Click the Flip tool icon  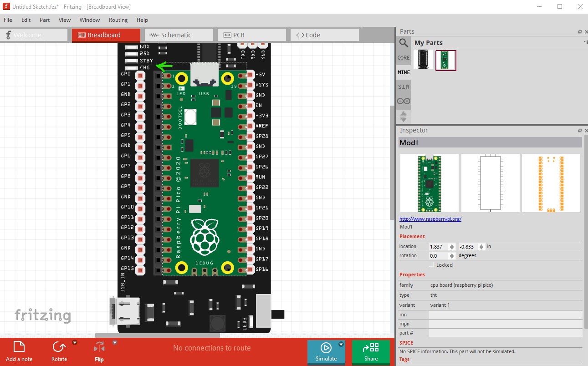[99, 347]
